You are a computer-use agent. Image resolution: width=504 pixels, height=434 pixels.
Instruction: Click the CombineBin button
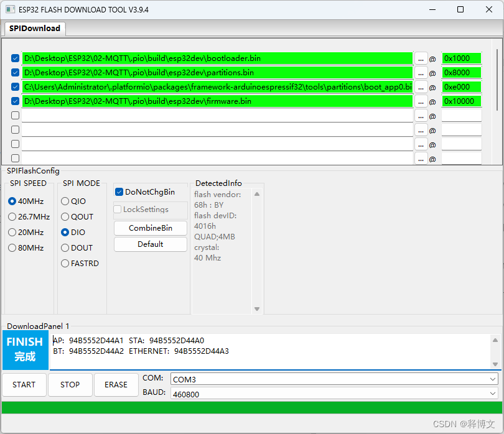[150, 228]
